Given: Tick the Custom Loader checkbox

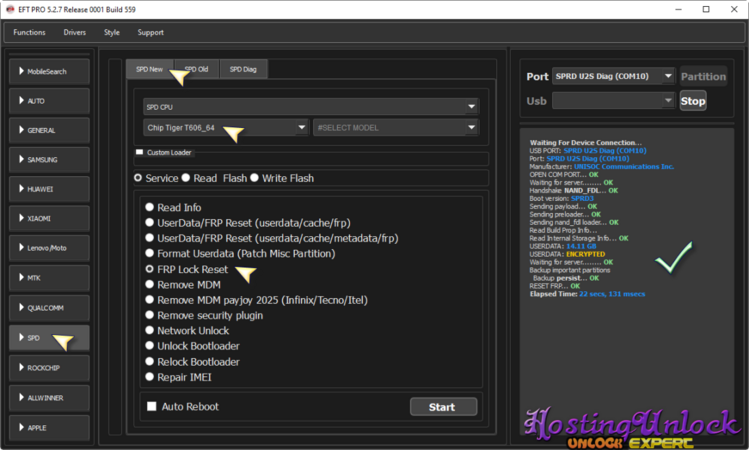Looking at the screenshot, I should tap(140, 153).
